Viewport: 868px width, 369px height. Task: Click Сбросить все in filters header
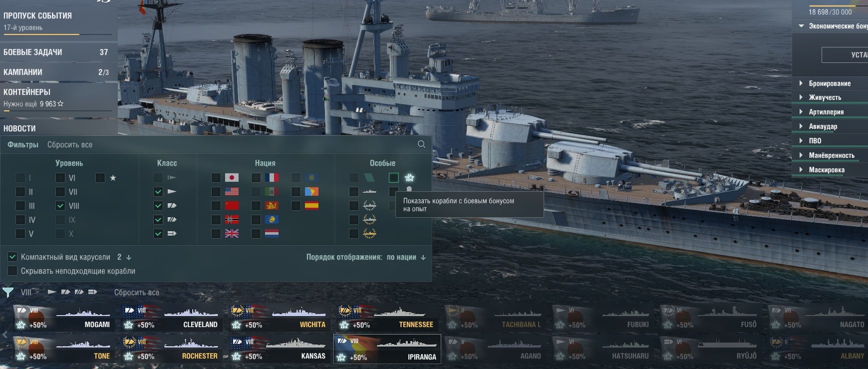(x=70, y=145)
